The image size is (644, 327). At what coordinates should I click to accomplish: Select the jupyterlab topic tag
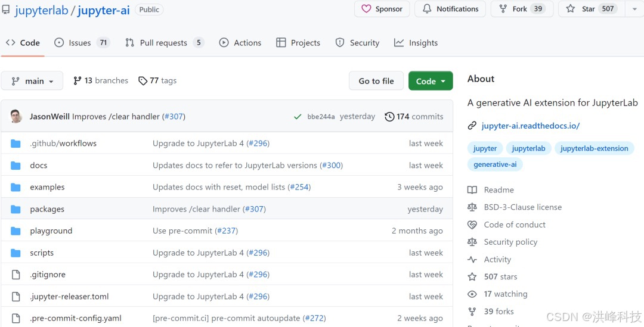click(x=528, y=148)
